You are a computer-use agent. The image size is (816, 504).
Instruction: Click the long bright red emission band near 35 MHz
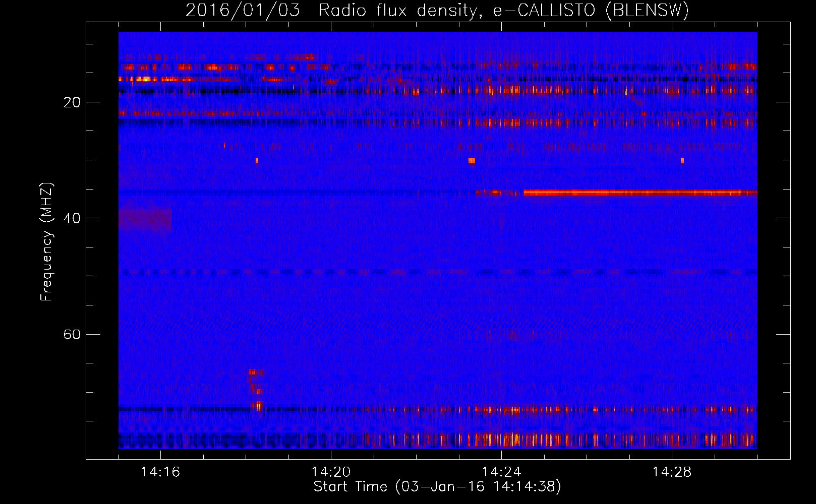[x=640, y=193]
